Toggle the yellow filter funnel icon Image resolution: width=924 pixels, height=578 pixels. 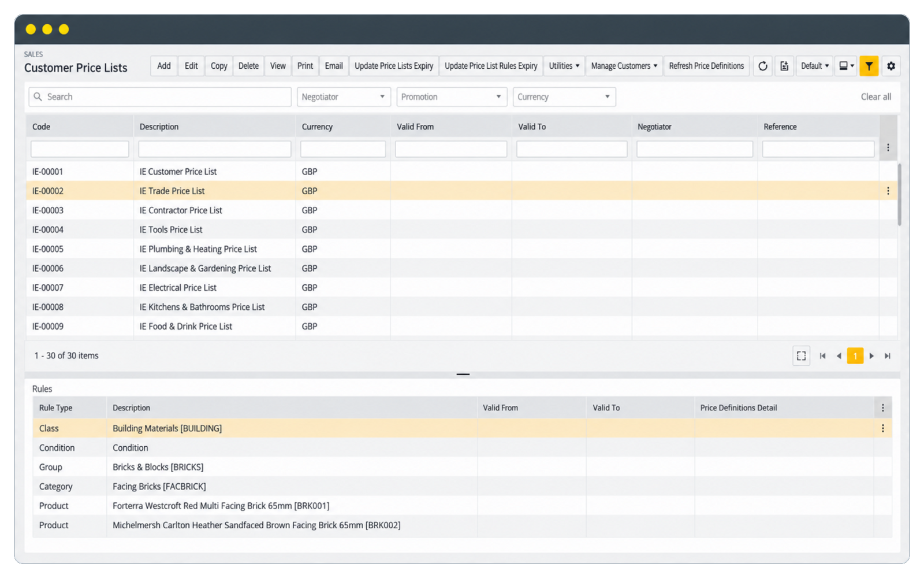coord(869,66)
